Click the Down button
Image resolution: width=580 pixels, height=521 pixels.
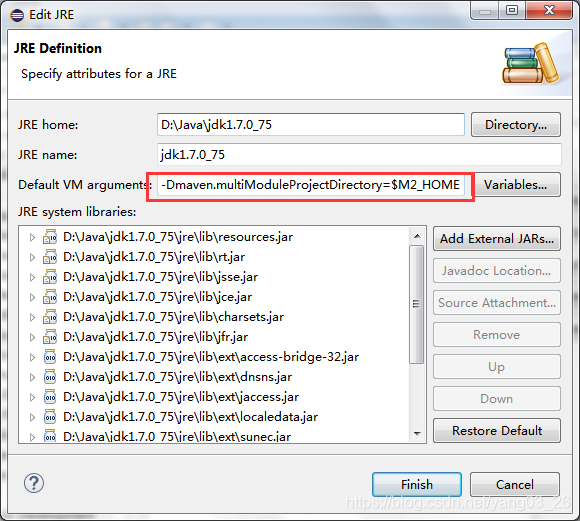click(497, 399)
